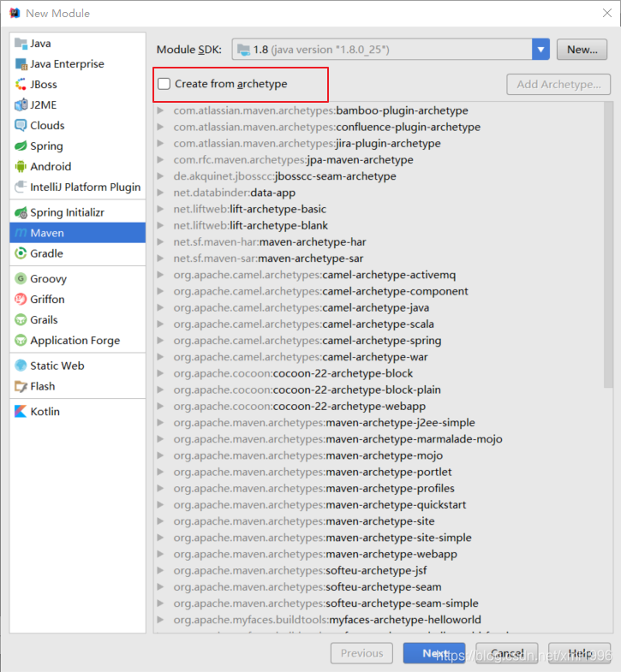This screenshot has width=621, height=672.
Task: Click the Griffon icon
Action: [x=21, y=300]
